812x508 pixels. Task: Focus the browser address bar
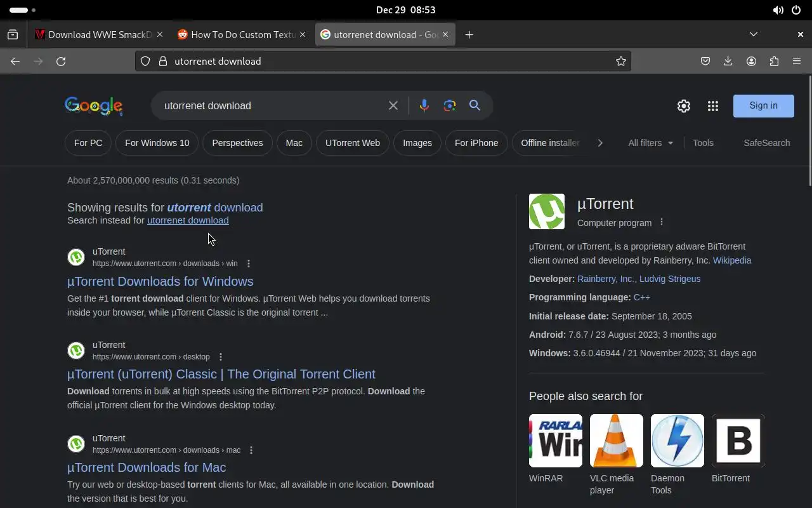[383, 61]
